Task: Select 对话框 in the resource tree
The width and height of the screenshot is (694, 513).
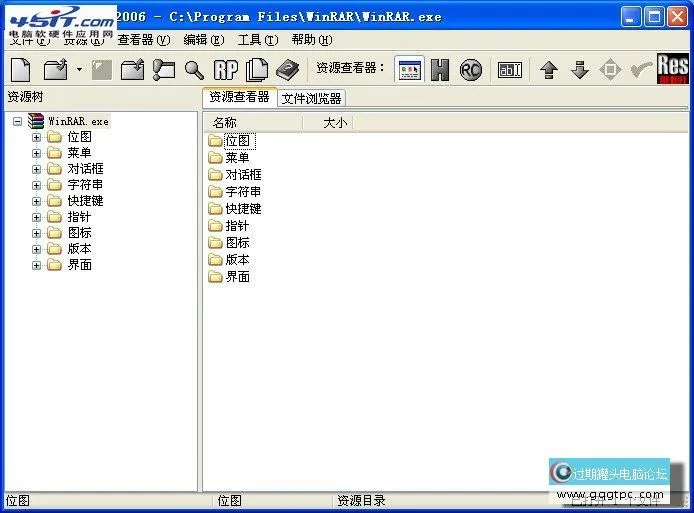Action: (x=85, y=169)
